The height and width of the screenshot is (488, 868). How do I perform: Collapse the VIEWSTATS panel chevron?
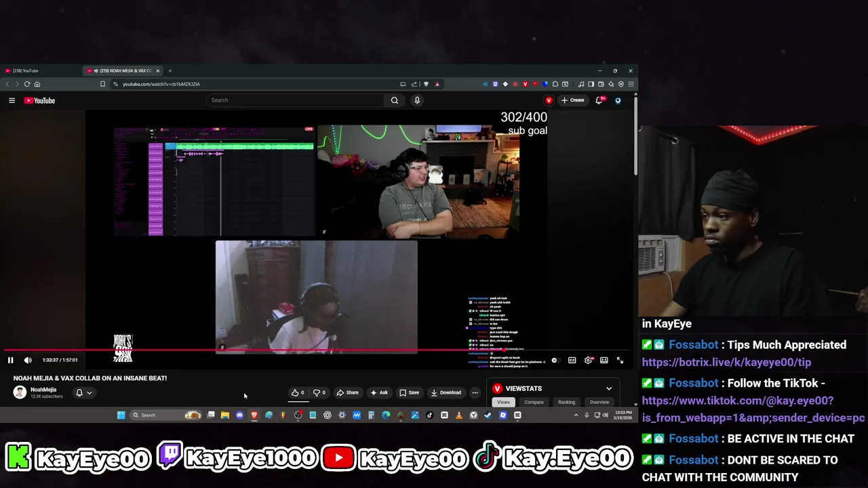tap(608, 388)
